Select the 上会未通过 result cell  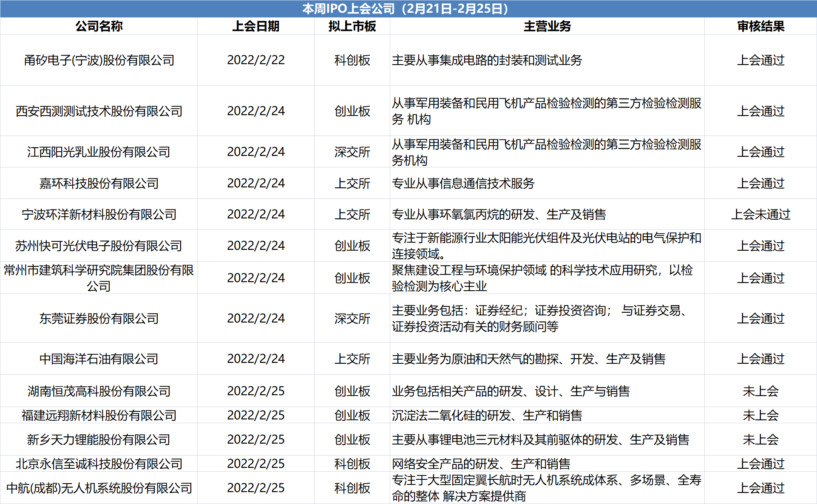(x=760, y=214)
